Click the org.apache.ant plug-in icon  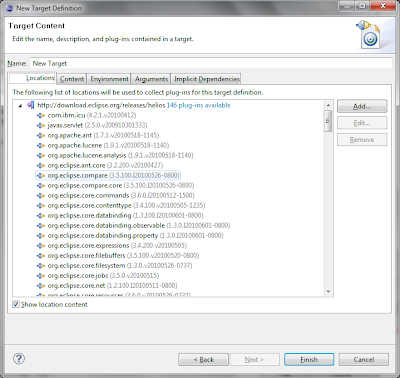click(41, 135)
